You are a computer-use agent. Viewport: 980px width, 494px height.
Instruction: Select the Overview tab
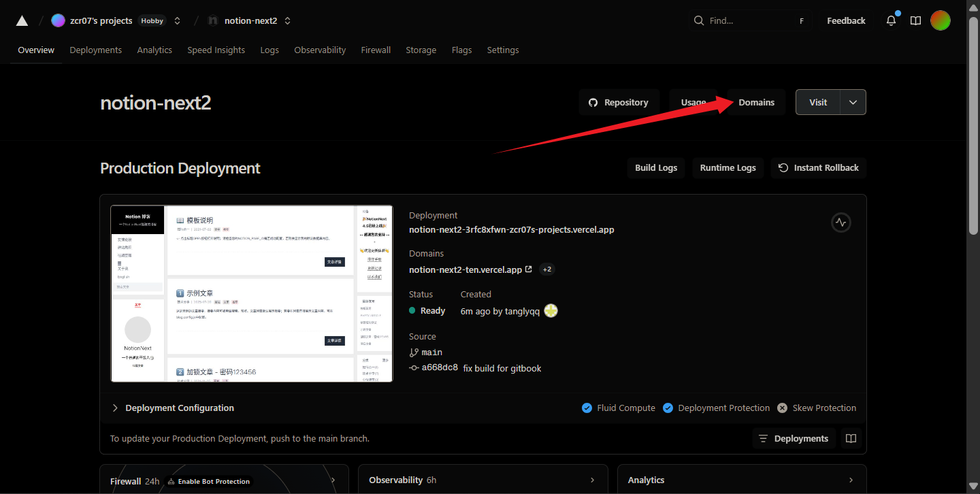36,50
